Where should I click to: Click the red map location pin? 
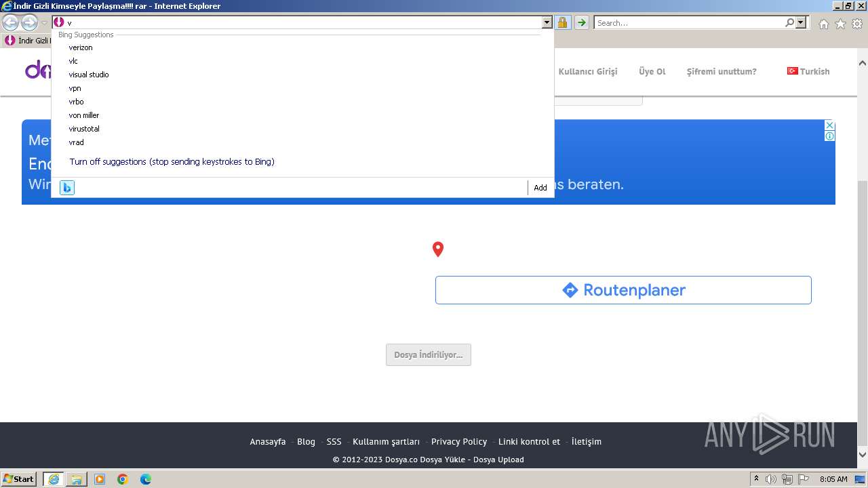pyautogui.click(x=438, y=249)
